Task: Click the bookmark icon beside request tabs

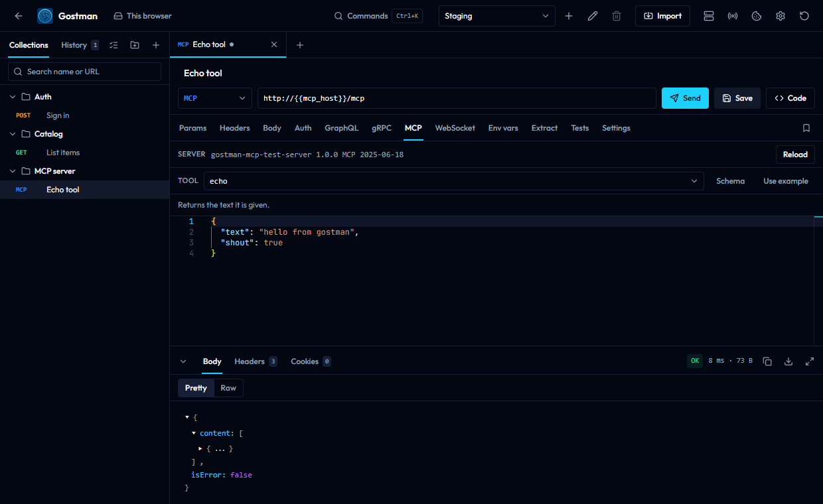Action: coord(806,128)
